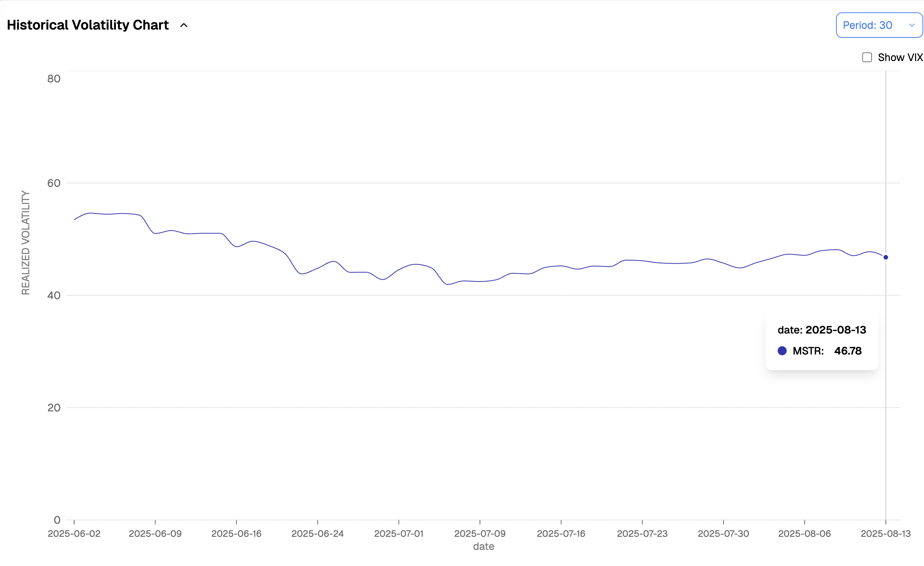
Task: Collapse the Historical Volatility Chart section chevron
Action: 184,25
